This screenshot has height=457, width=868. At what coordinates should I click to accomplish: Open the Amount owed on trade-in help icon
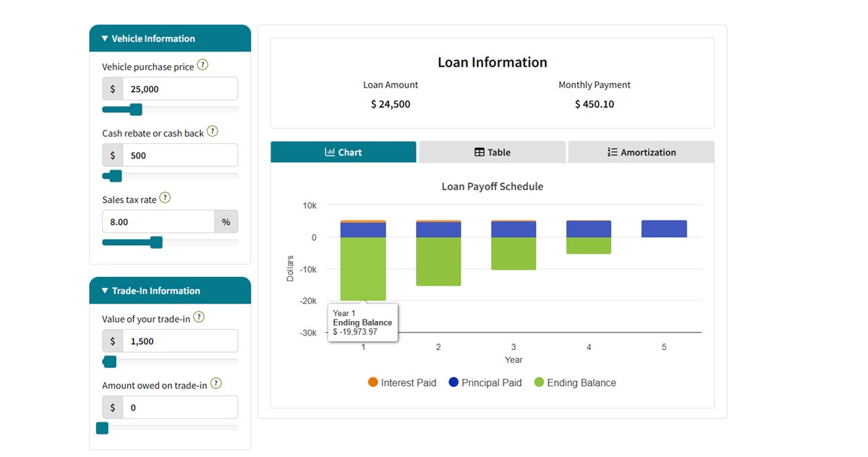point(216,384)
